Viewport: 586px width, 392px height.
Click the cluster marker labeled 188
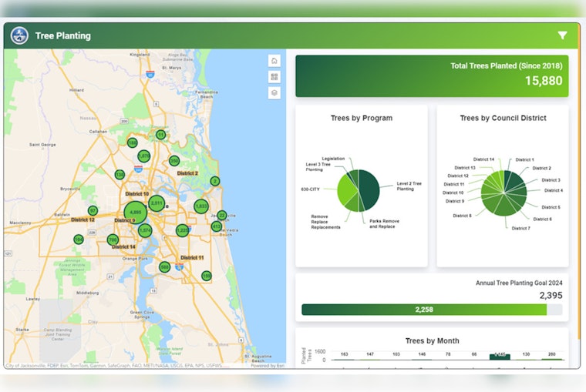(x=133, y=142)
